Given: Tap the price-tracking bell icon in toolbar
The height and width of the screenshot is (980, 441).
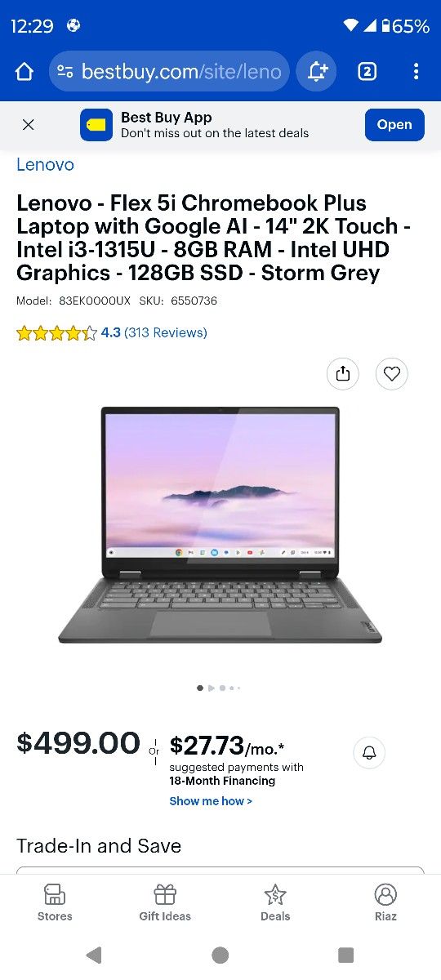Looking at the screenshot, I should 317,72.
